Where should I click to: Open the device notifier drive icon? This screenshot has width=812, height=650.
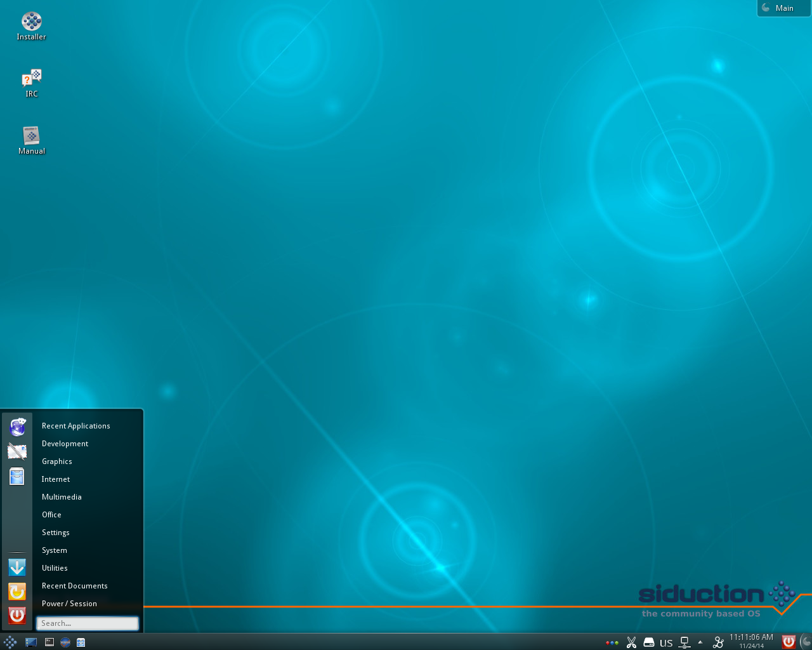[648, 642]
